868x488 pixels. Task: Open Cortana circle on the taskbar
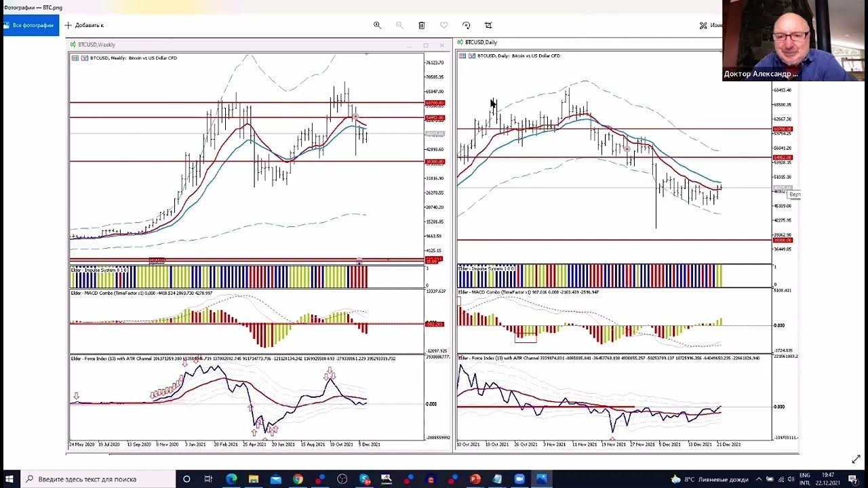pyautogui.click(x=186, y=479)
